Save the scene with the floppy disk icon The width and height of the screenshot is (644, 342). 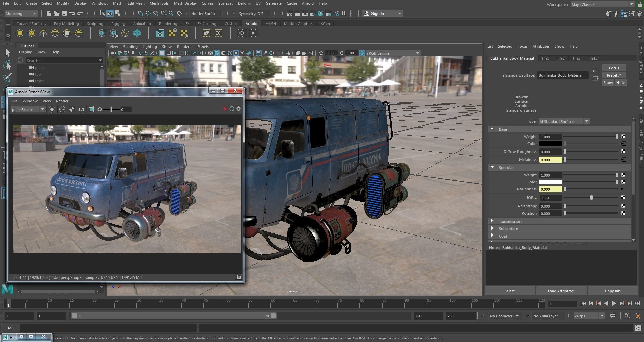pyautogui.click(x=64, y=14)
